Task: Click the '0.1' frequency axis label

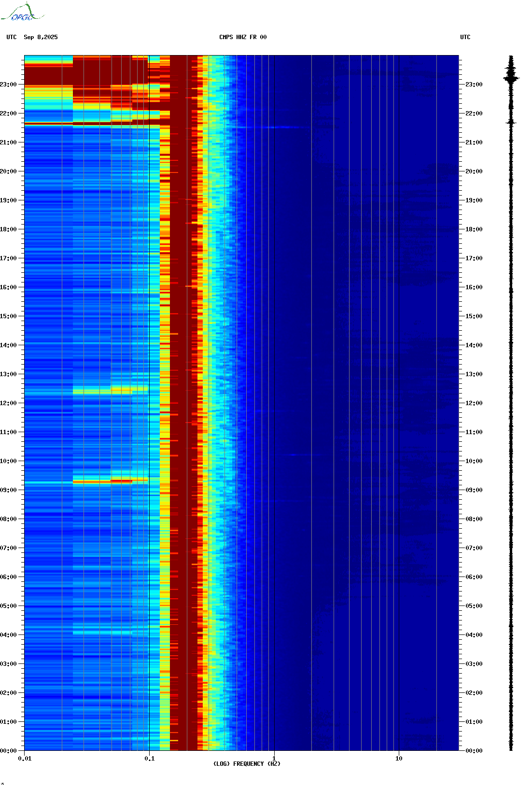Action: click(150, 759)
